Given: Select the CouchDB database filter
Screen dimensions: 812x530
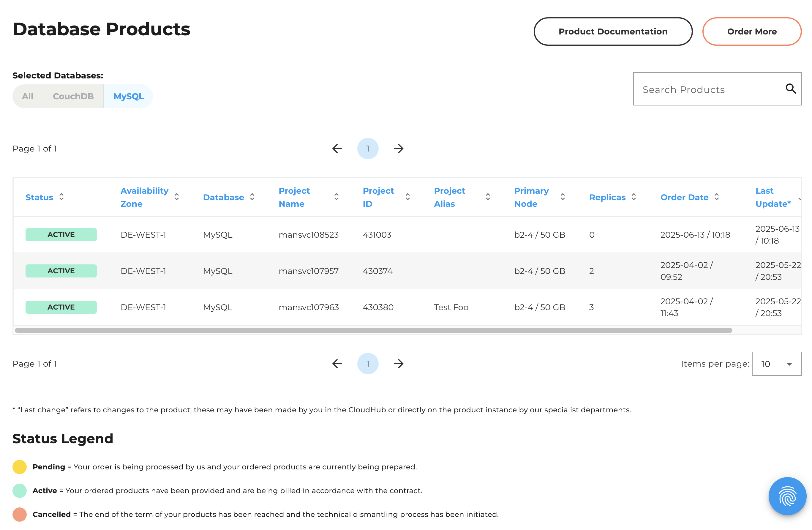Looking at the screenshot, I should 73,96.
